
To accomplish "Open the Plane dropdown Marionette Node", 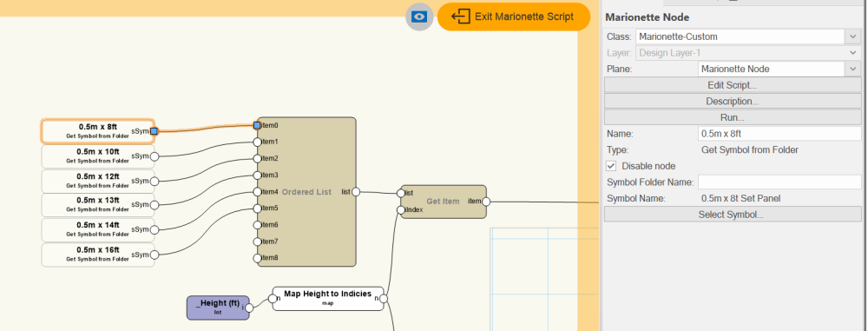I will coord(779,69).
